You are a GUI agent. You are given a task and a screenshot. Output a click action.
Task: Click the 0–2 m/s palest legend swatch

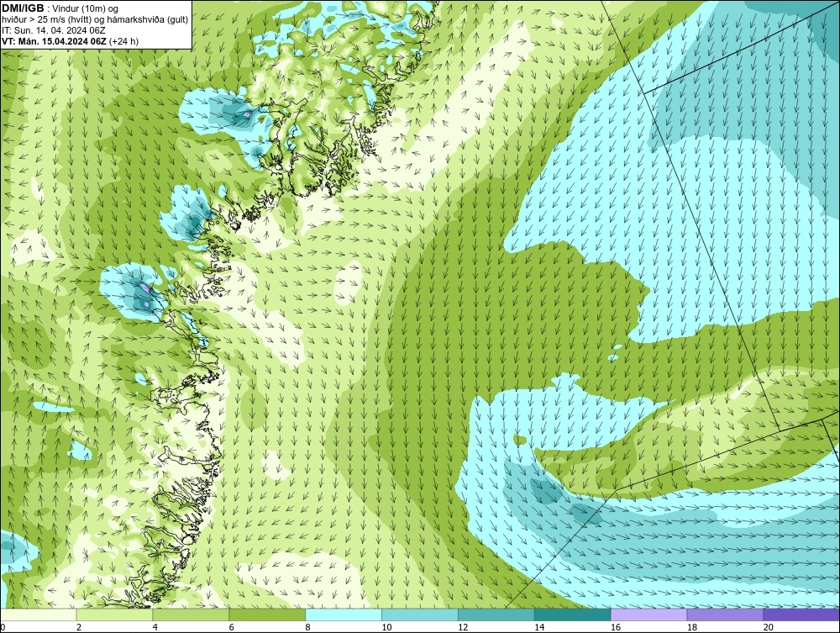pyautogui.click(x=39, y=615)
